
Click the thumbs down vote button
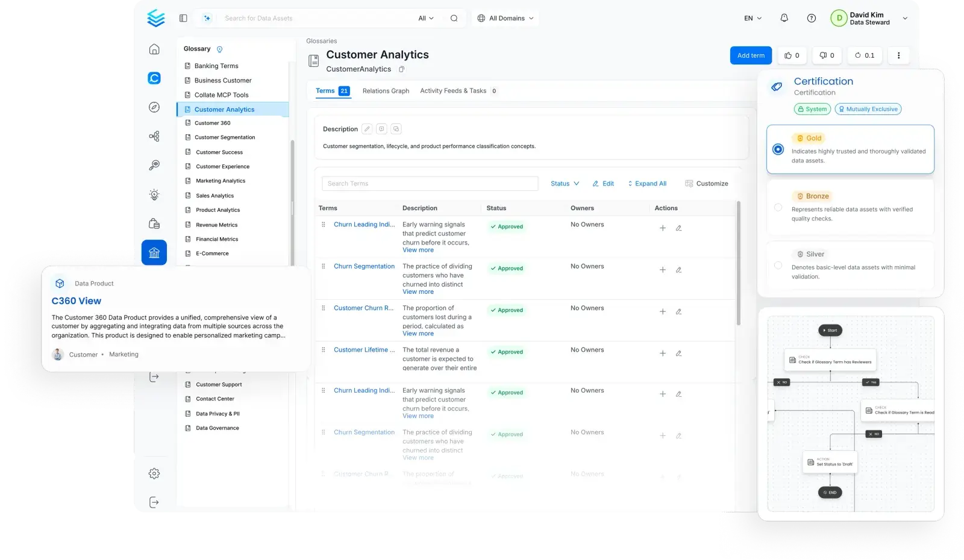(x=827, y=55)
